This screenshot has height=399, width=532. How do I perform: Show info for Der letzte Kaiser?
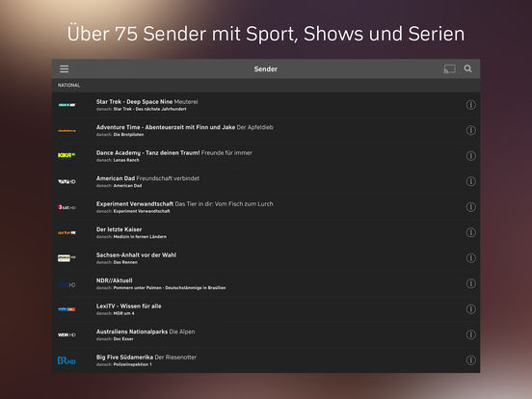point(470,232)
